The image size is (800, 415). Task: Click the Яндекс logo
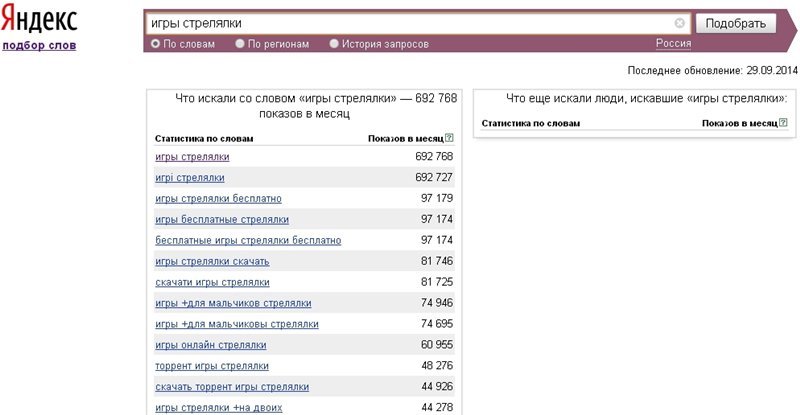coord(39,20)
